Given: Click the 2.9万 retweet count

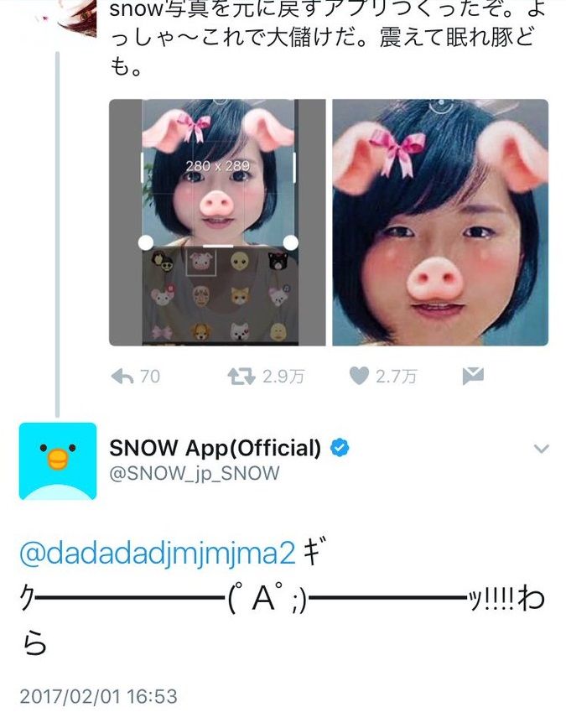Looking at the screenshot, I should (283, 377).
